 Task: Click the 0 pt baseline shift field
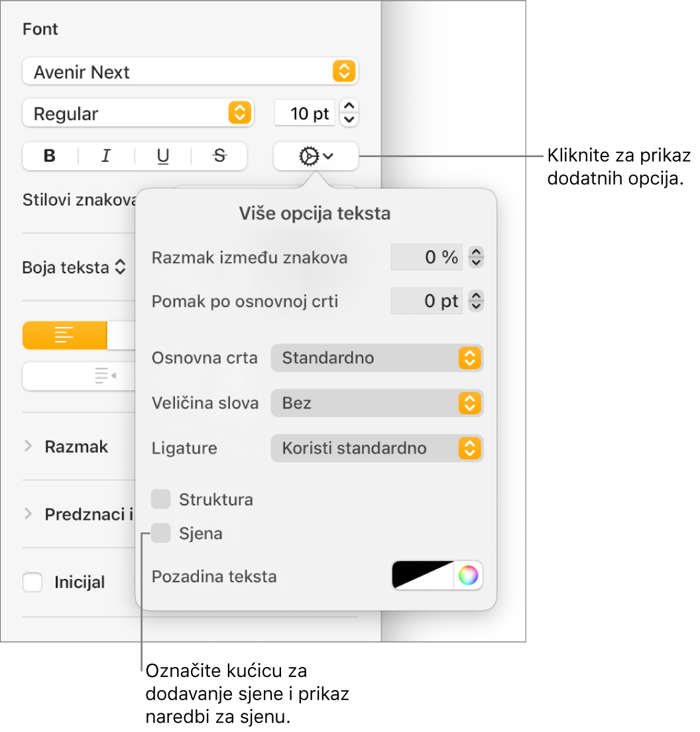[426, 300]
